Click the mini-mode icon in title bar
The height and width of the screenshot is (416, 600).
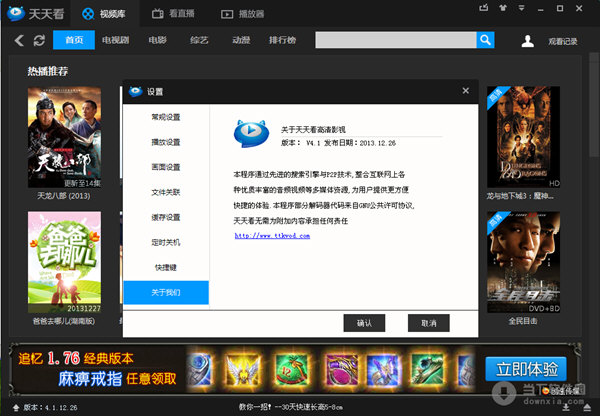coord(484,8)
